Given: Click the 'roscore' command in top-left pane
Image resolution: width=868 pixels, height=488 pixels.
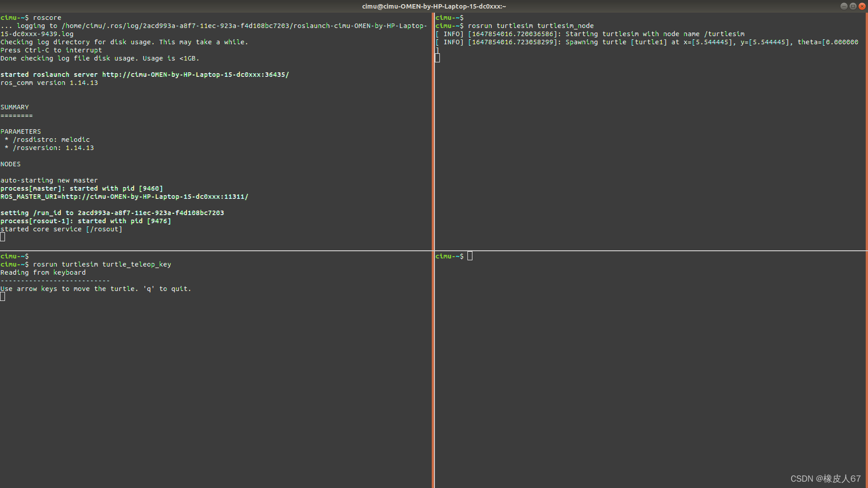Looking at the screenshot, I should [x=47, y=18].
